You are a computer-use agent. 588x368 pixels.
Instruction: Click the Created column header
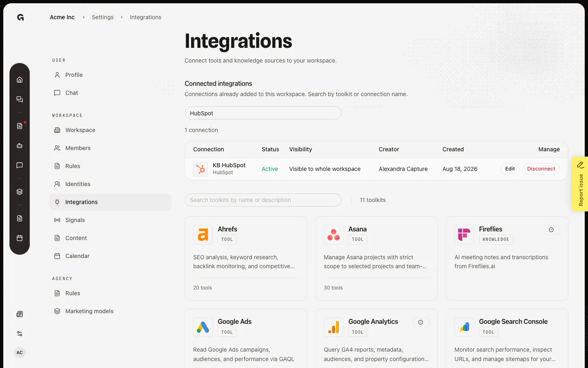pyautogui.click(x=453, y=149)
